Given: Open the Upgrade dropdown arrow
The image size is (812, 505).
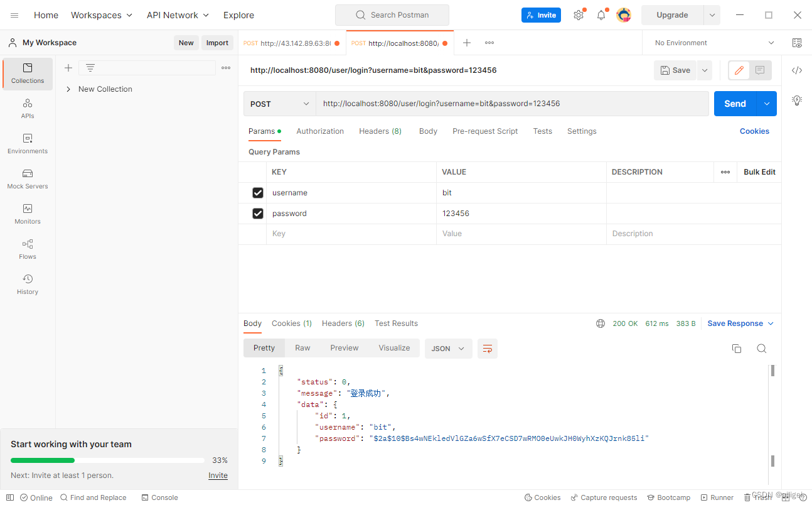Looking at the screenshot, I should click(x=712, y=15).
